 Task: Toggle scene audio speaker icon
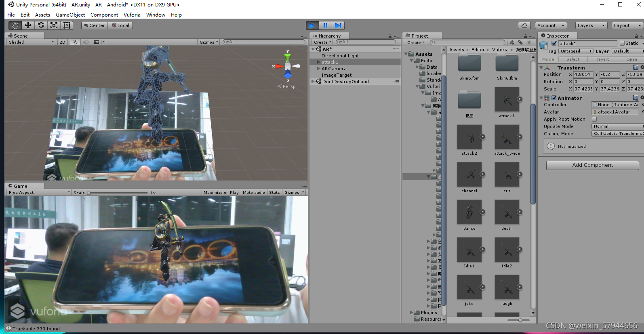(x=86, y=42)
